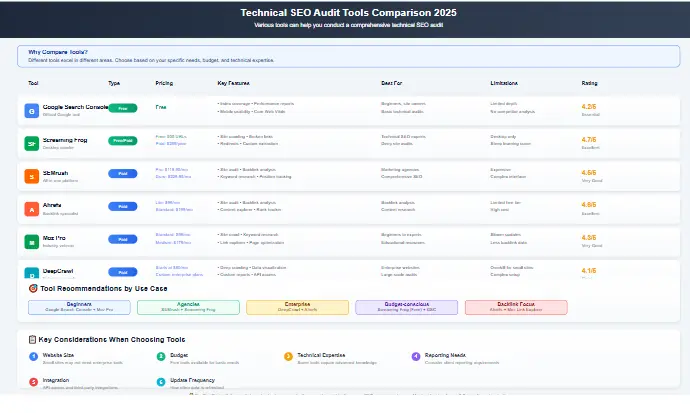Click the Screaming Frog tool name
The width and height of the screenshot is (690, 413).
point(65,140)
